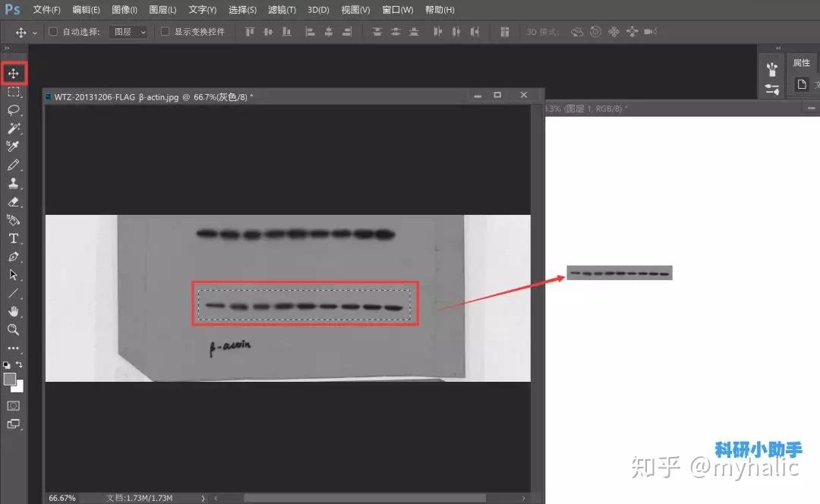This screenshot has height=504, width=820.
Task: Select the Eraser tool
Action: click(x=14, y=202)
